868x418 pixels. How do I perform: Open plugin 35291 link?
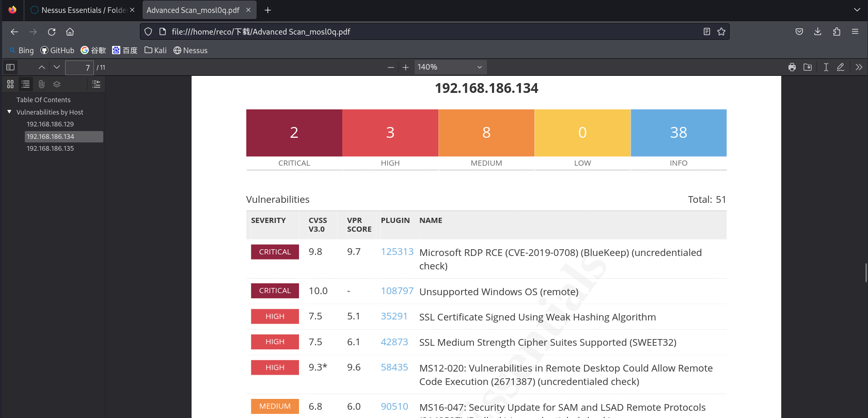coord(394,316)
